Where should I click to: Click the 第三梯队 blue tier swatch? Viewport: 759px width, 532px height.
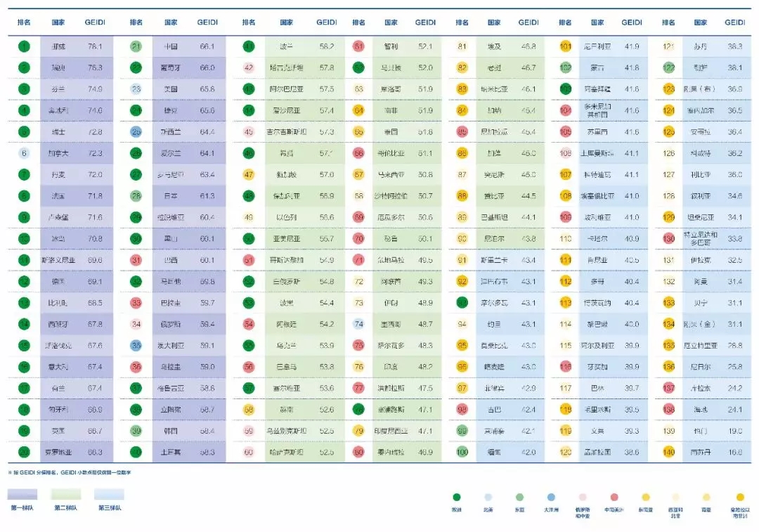coord(108,494)
